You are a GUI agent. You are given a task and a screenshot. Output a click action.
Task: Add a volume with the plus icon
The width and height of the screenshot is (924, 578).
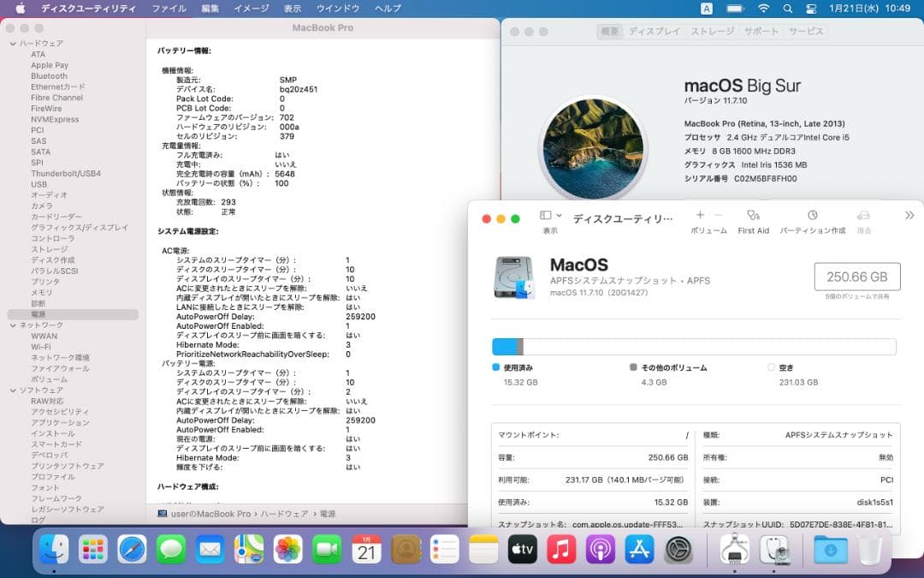pyautogui.click(x=700, y=215)
